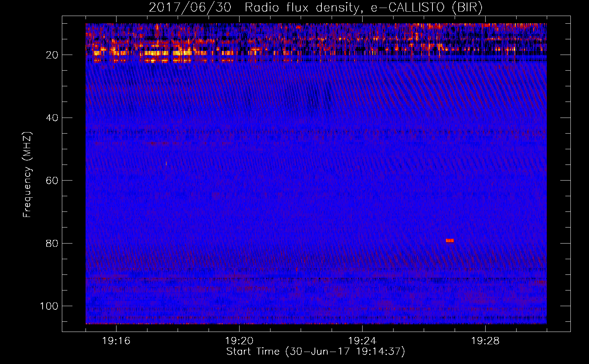Click the 60 MHz frequency tick label
This screenshot has height=364, width=589.
52,181
